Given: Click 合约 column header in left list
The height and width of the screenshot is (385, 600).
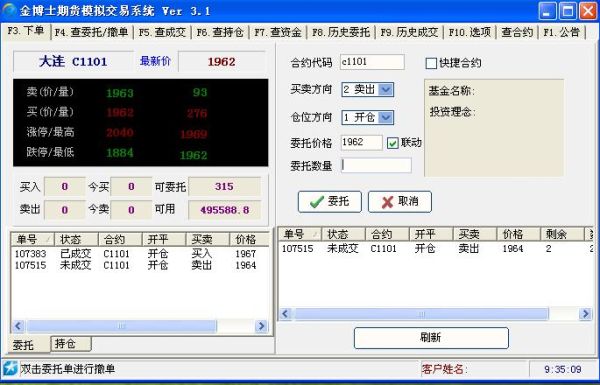Looking at the screenshot, I should pos(120,240).
